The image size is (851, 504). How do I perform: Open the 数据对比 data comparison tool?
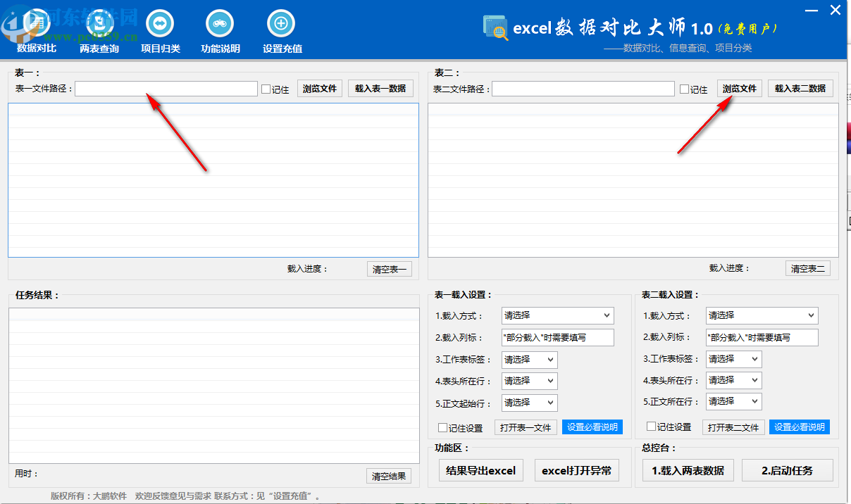pyautogui.click(x=37, y=32)
